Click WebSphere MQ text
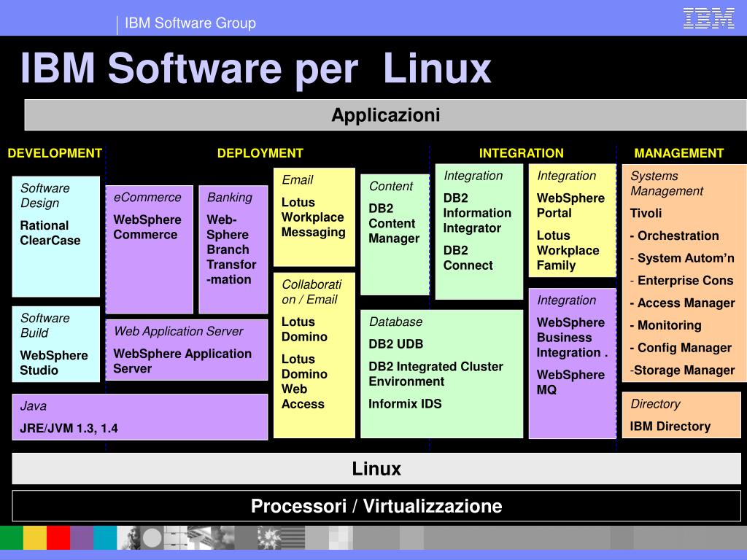747x560 pixels. (570, 382)
